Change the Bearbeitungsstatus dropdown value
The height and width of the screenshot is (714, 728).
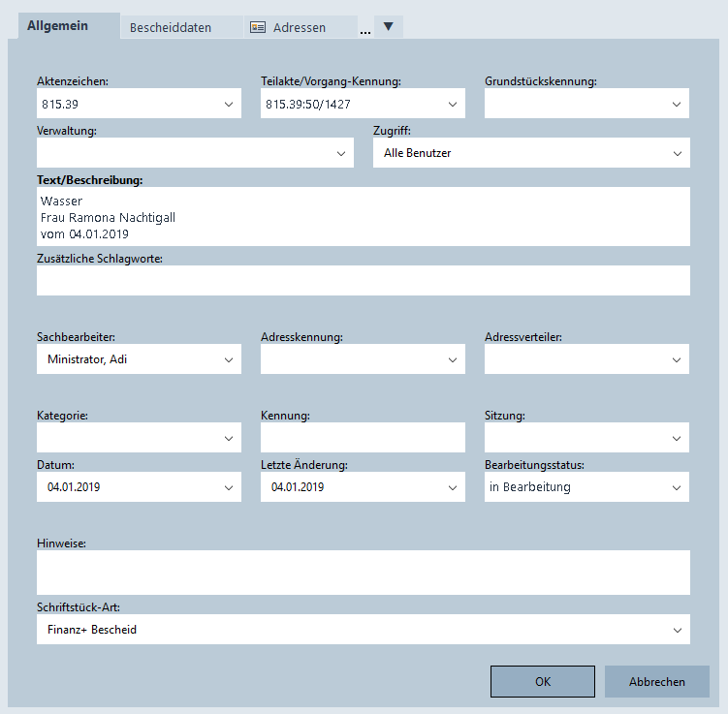[677, 488]
